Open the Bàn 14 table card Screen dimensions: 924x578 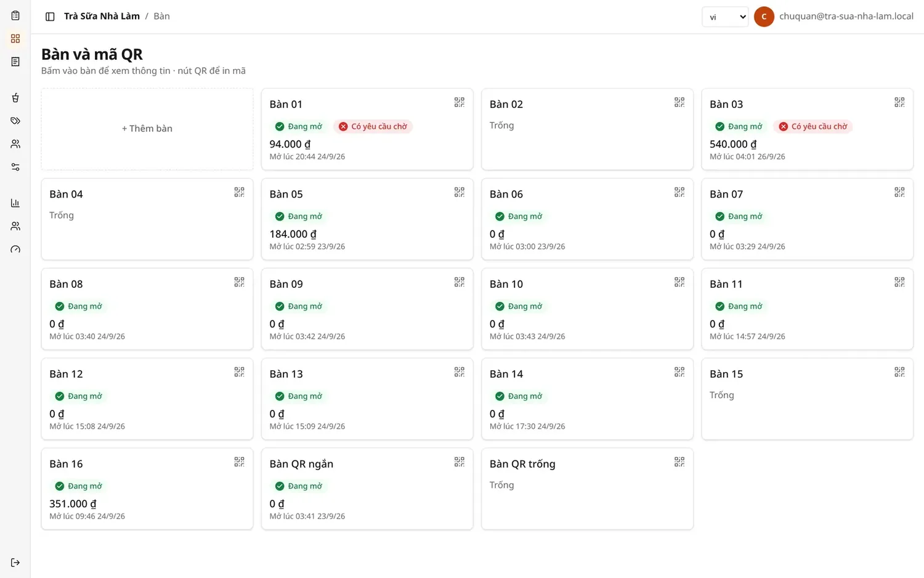(587, 399)
